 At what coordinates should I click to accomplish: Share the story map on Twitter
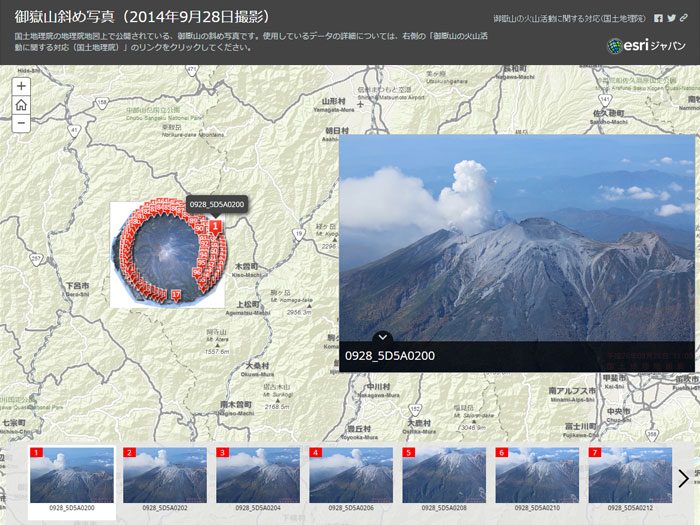click(671, 18)
